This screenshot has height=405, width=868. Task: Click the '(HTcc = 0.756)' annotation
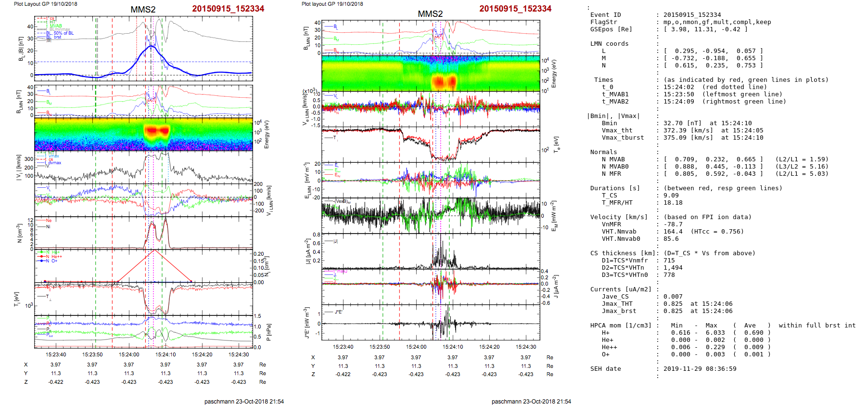pyautogui.click(x=717, y=232)
